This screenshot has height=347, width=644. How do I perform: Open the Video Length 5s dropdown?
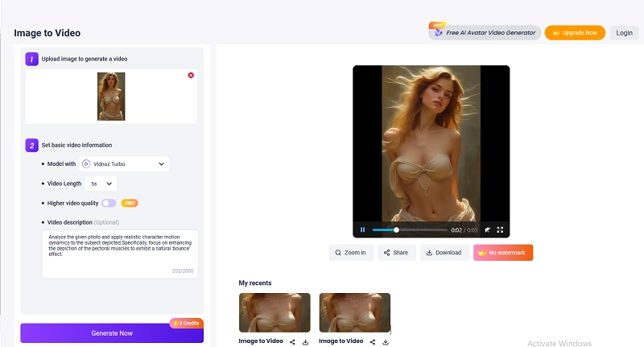coord(101,184)
